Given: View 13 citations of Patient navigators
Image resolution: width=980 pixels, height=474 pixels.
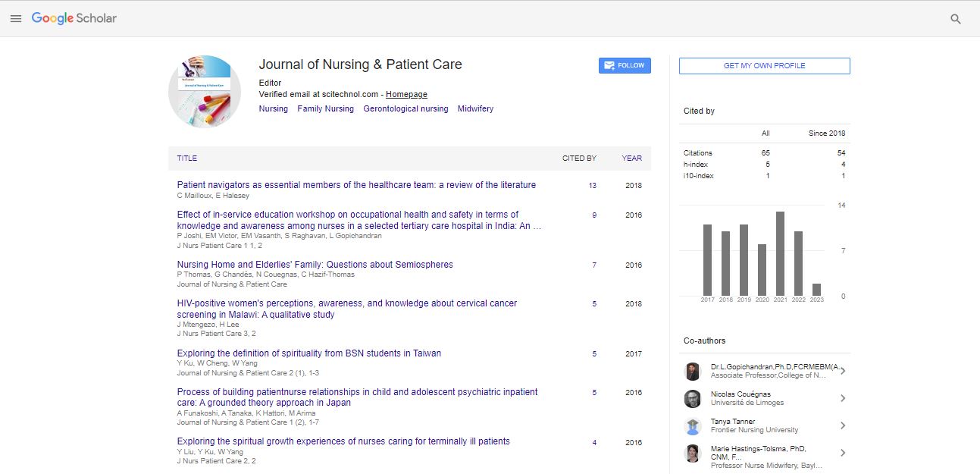Looking at the screenshot, I should [593, 186].
